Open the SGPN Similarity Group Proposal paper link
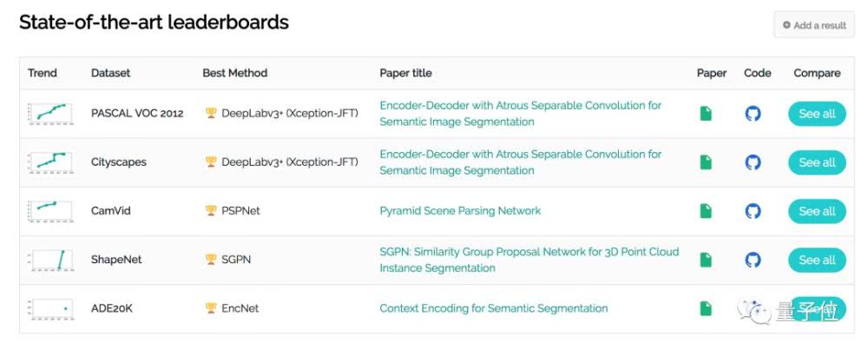This screenshot has width=868, height=350. point(529,260)
